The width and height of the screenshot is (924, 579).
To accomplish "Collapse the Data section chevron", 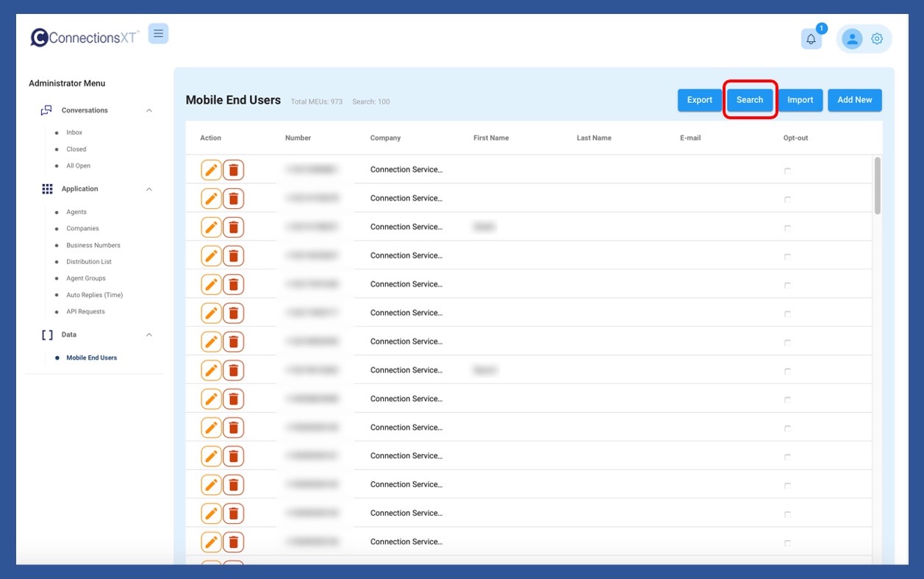I will point(149,335).
